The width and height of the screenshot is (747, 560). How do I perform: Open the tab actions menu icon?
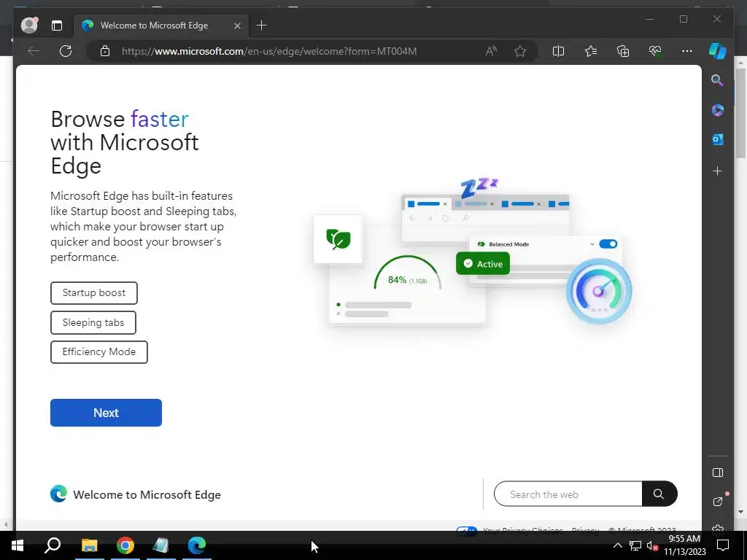[57, 26]
